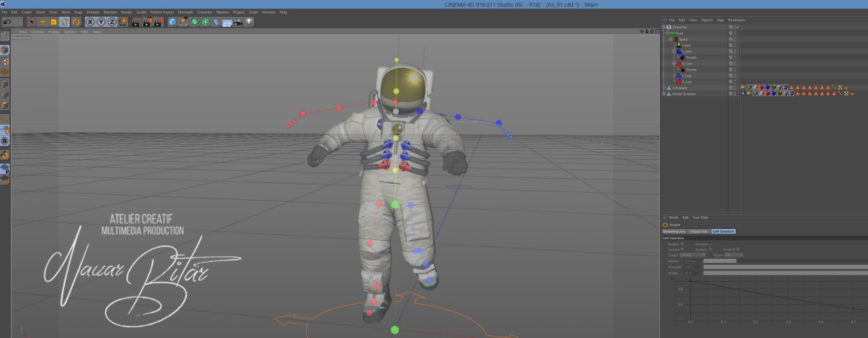Toggle the Rubber checkbox
This screenshot has height=338, width=868.
pos(709,249)
